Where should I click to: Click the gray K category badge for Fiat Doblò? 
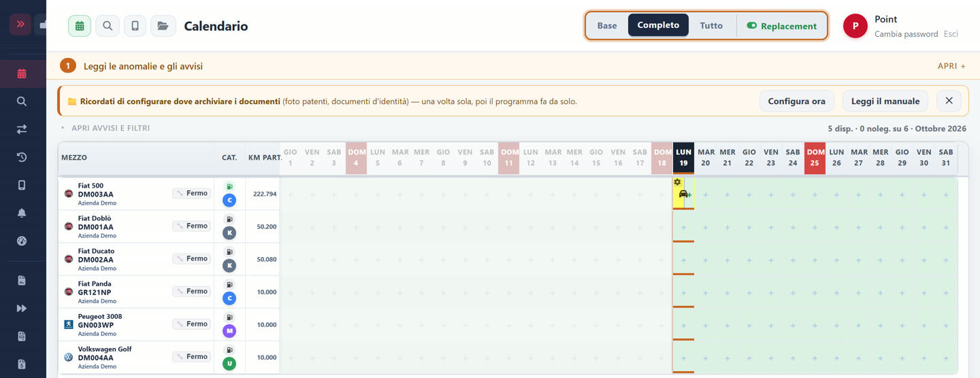click(x=229, y=233)
